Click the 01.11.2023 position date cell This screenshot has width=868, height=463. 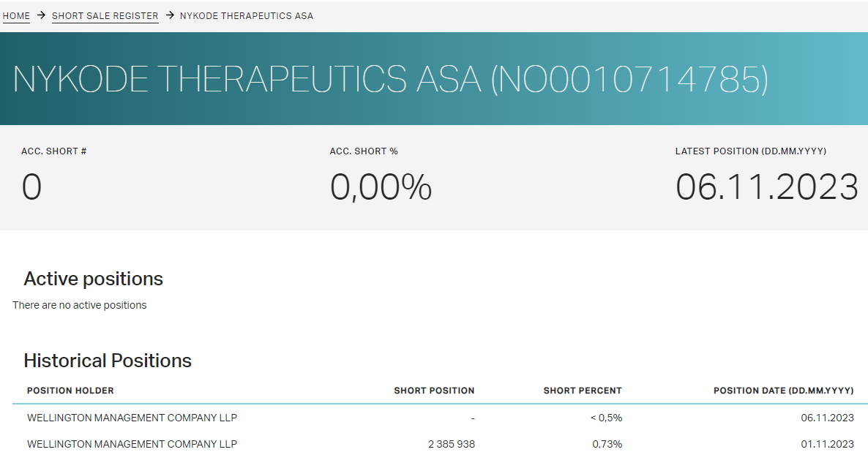828,444
